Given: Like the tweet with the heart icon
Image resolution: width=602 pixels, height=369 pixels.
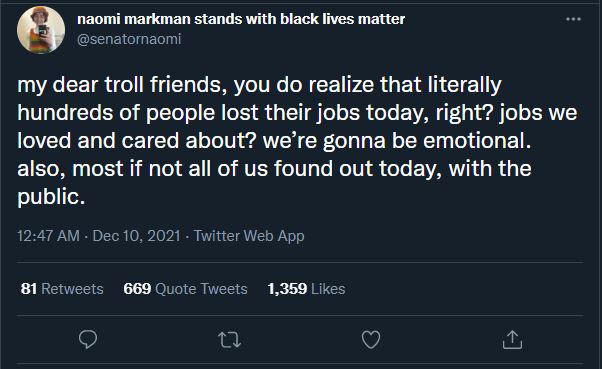Looking at the screenshot, I should pyautogui.click(x=371, y=339).
